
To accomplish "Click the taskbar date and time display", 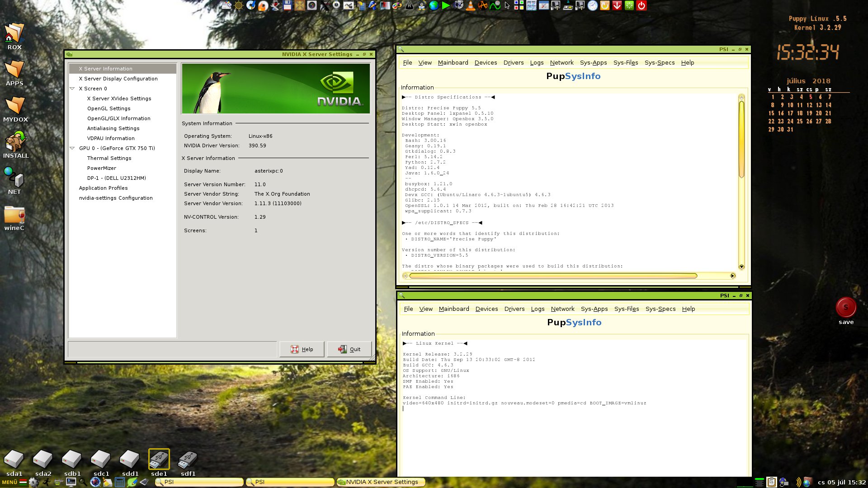I will pos(842,482).
